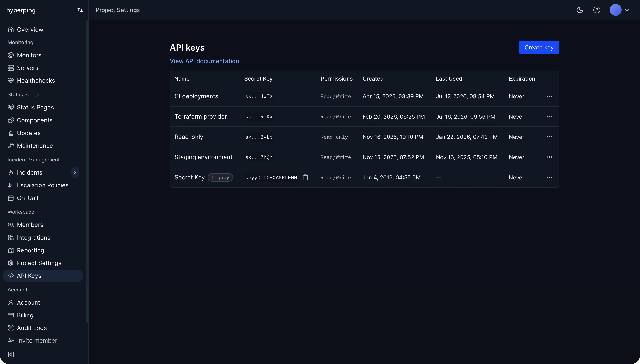Click the Terraform provider name
This screenshot has width=640, height=364.
(x=200, y=116)
